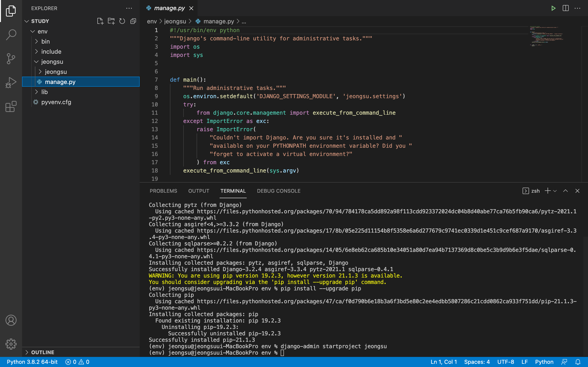Click the New File icon in Explorer
The image size is (588, 367).
click(100, 21)
